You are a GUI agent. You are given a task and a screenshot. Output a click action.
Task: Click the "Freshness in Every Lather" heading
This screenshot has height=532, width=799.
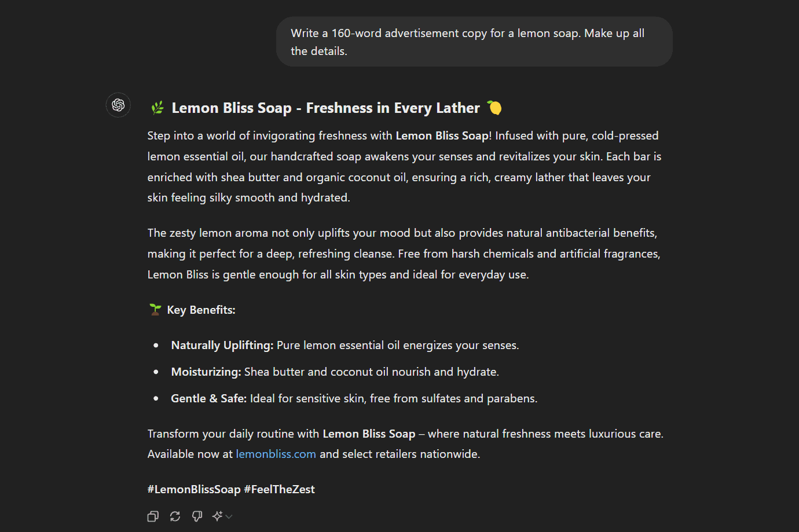point(393,108)
